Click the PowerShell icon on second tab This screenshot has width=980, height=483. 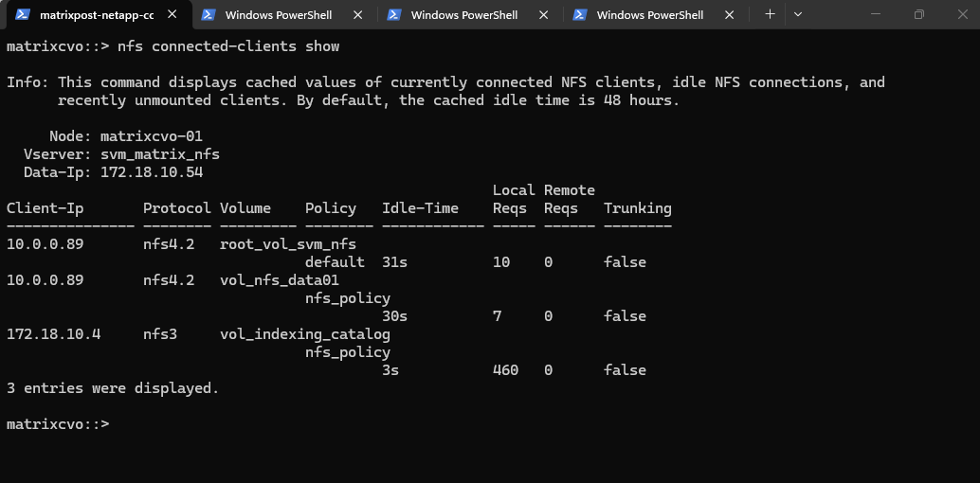(209, 15)
